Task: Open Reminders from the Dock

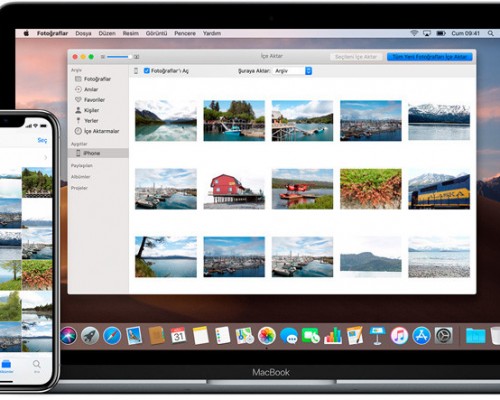Action: [x=222, y=336]
